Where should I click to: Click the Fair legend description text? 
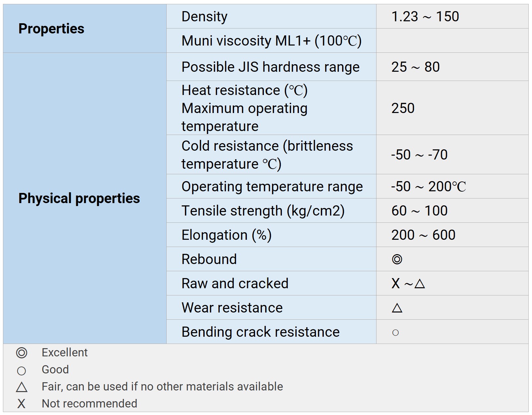tap(162, 387)
